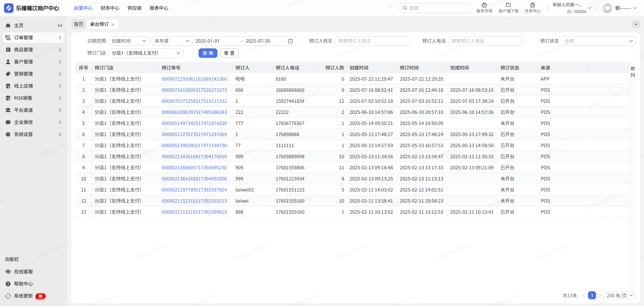Open the calendar icon in date range

coord(290,41)
